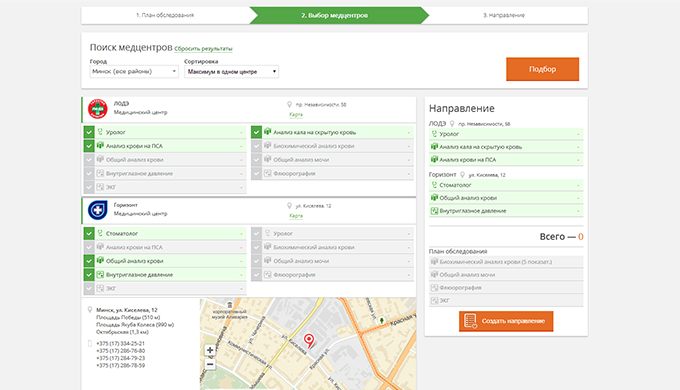Check Общий анализ крови in ЛОДЭ
The width and height of the screenshot is (680, 390).
coord(89,160)
